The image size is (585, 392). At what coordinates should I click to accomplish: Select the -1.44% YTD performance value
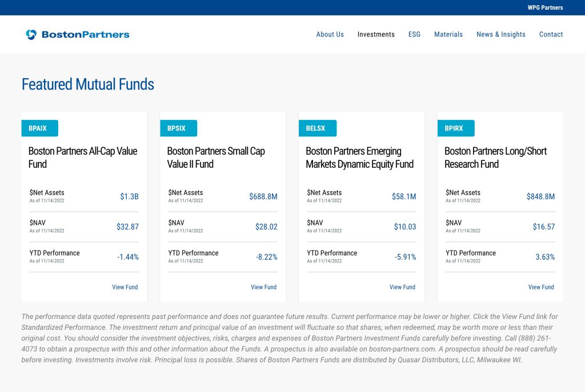(x=127, y=257)
